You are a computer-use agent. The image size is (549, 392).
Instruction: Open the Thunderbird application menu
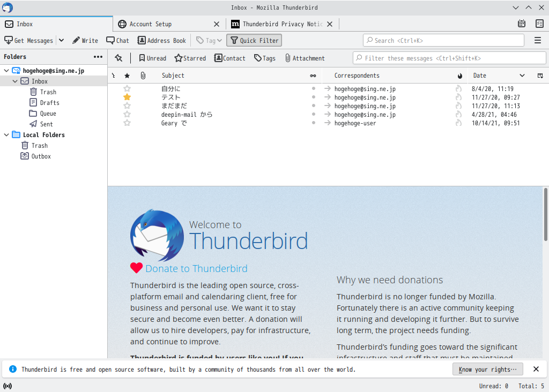[538, 41]
